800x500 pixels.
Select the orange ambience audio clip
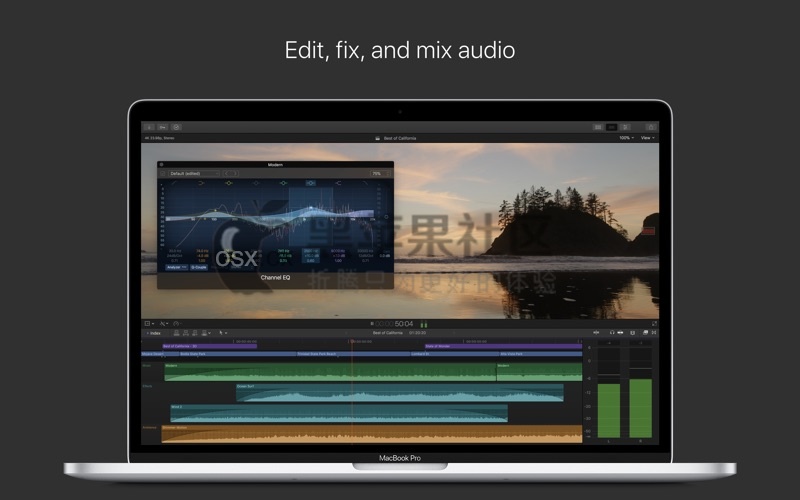[x=371, y=434]
